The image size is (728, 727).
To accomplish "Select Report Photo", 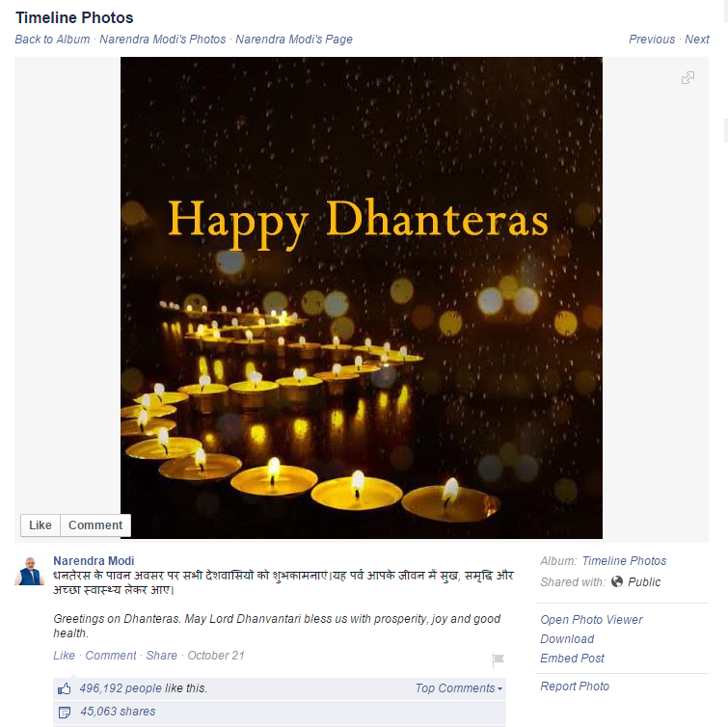I will coord(575,687).
